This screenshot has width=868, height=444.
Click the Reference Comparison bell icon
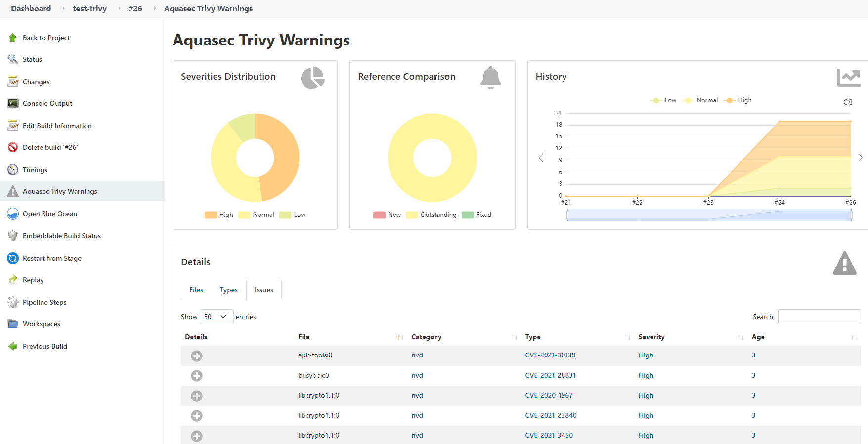(x=491, y=78)
